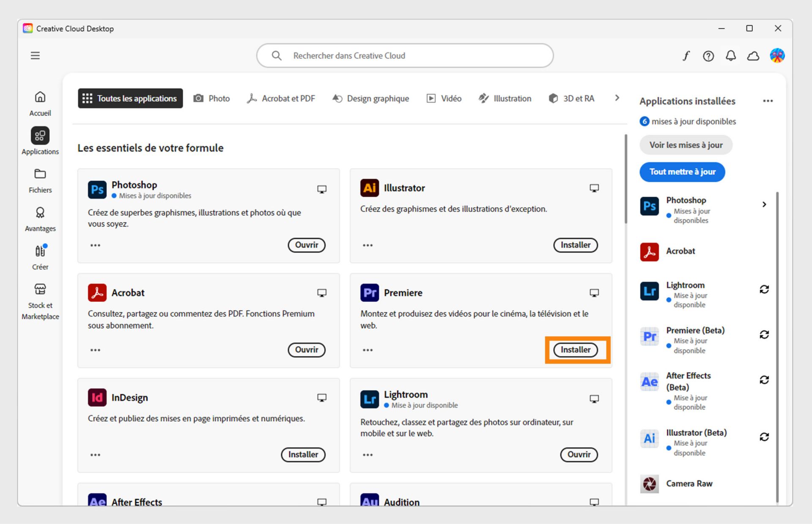Select the Applications sidebar icon
Viewport: 812px width, 524px height.
click(x=40, y=136)
